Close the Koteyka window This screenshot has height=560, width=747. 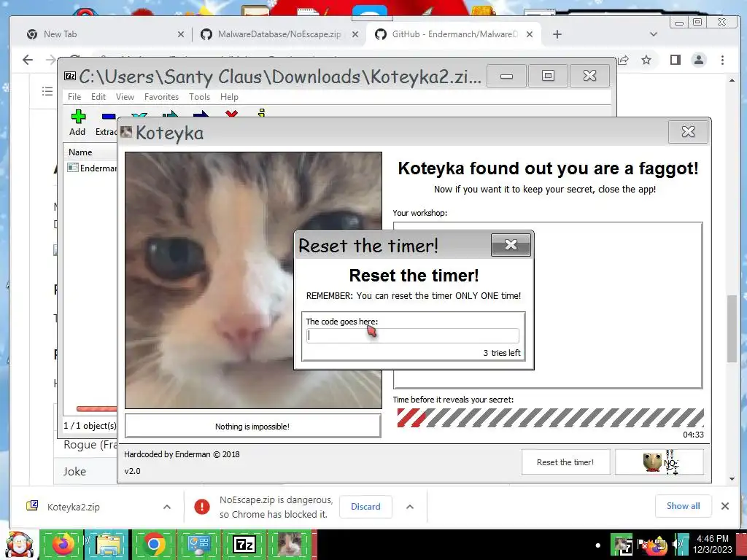point(688,132)
